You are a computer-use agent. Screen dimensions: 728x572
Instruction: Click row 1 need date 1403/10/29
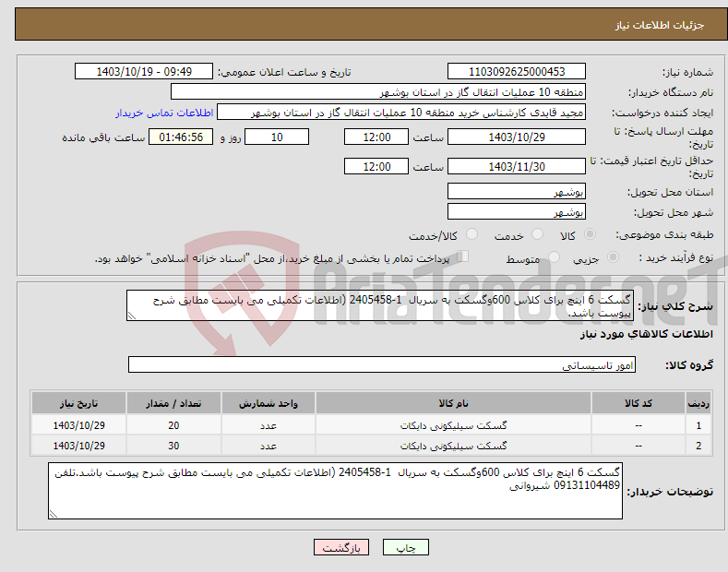[79, 425]
